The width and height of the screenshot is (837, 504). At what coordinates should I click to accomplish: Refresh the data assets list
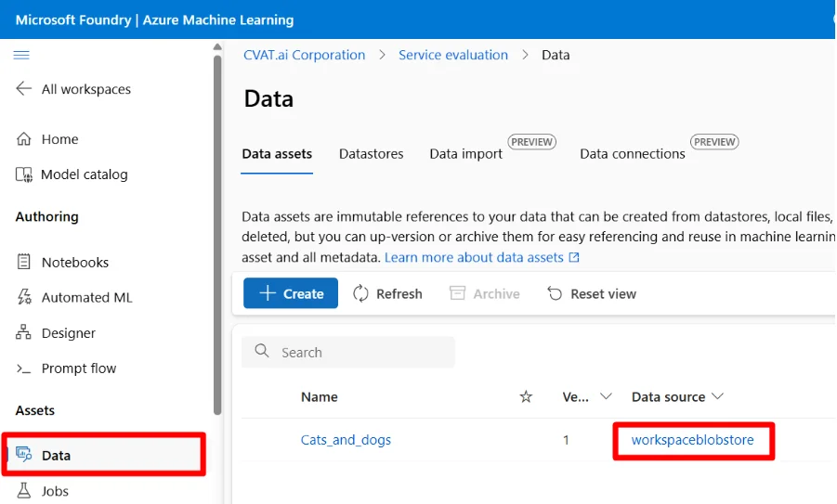pyautogui.click(x=387, y=293)
